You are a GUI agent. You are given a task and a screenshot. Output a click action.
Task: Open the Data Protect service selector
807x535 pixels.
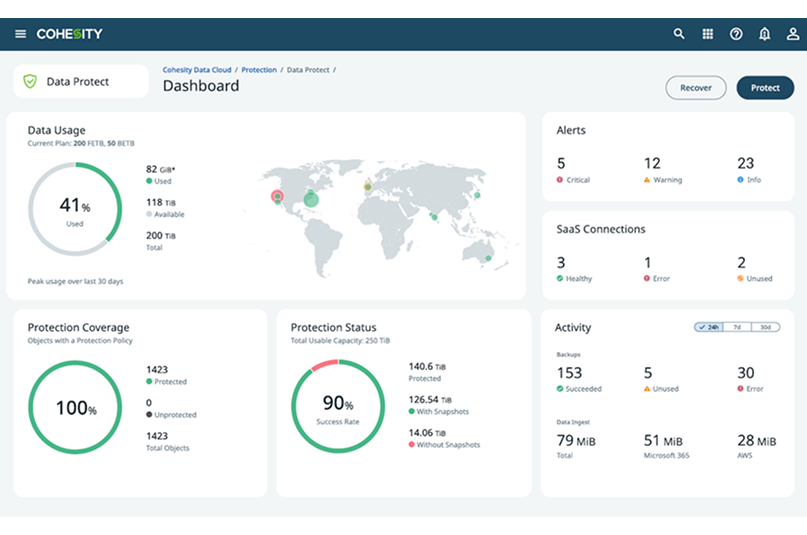coord(80,82)
